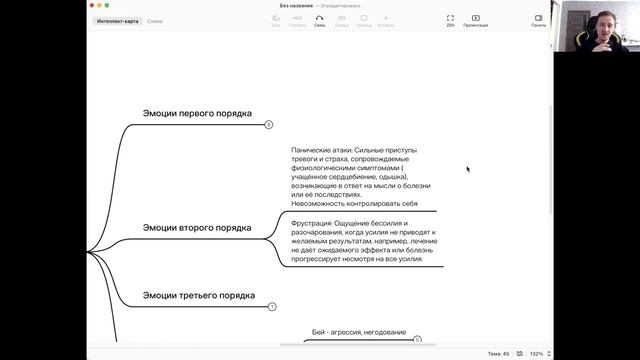Viewport: 640px width, 360px height.
Task: Select the Бей - агрессия, негодование topic
Action: [359, 332]
